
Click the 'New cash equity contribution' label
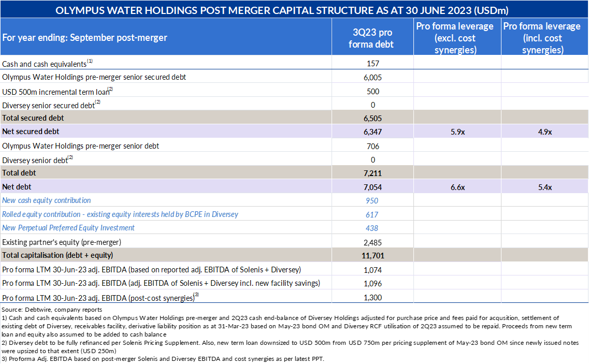[47, 200]
